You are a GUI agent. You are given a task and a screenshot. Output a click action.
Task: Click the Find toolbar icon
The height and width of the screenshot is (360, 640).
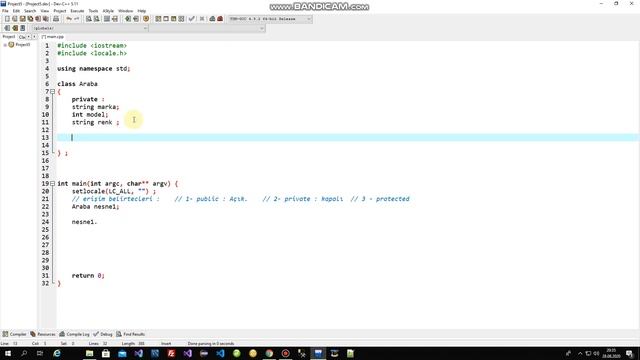tap(89, 19)
